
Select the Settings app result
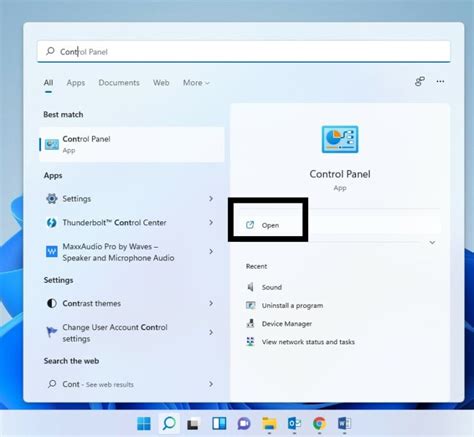(x=132, y=199)
